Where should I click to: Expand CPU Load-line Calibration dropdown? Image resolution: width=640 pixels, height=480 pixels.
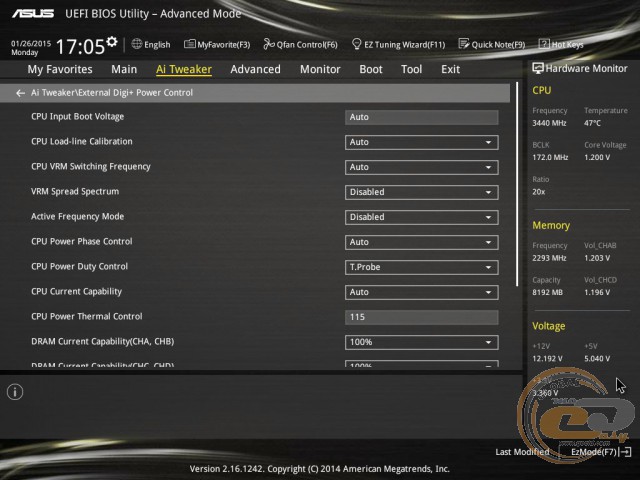click(x=422, y=142)
